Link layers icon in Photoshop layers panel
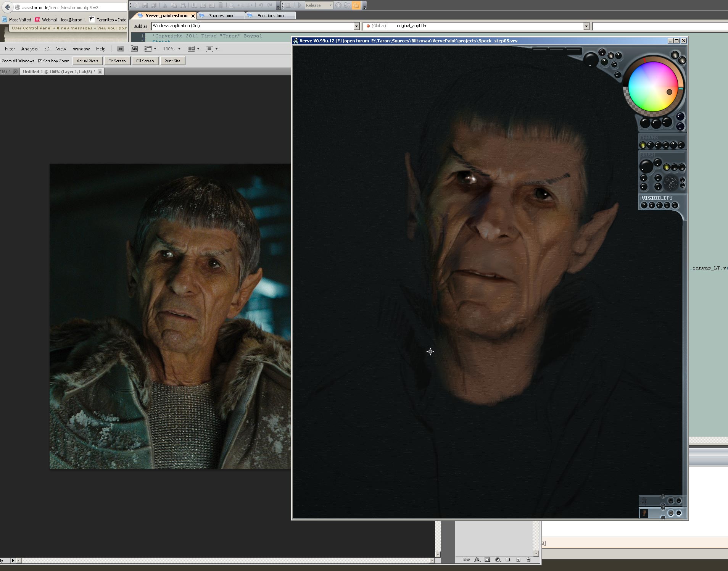 tap(466, 560)
